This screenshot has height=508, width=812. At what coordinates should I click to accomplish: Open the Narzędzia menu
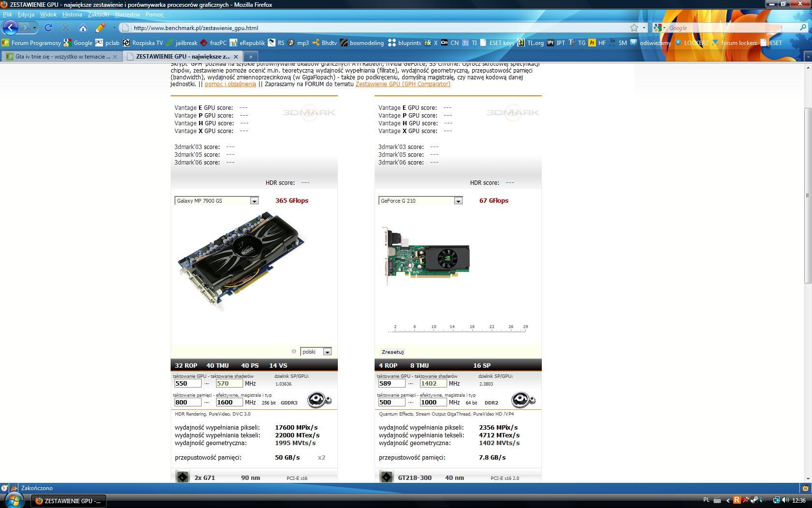point(127,15)
